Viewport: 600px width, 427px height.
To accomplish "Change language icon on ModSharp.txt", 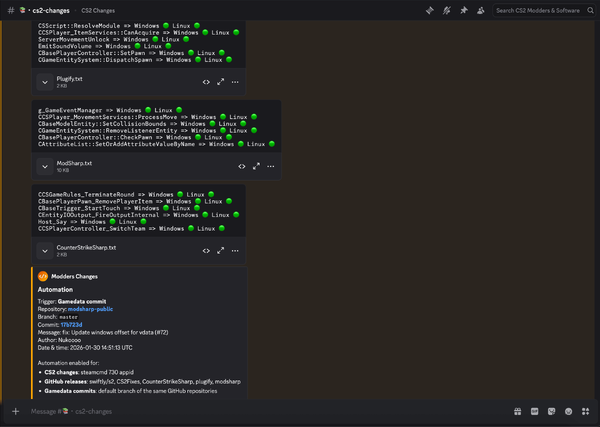I will point(242,166).
